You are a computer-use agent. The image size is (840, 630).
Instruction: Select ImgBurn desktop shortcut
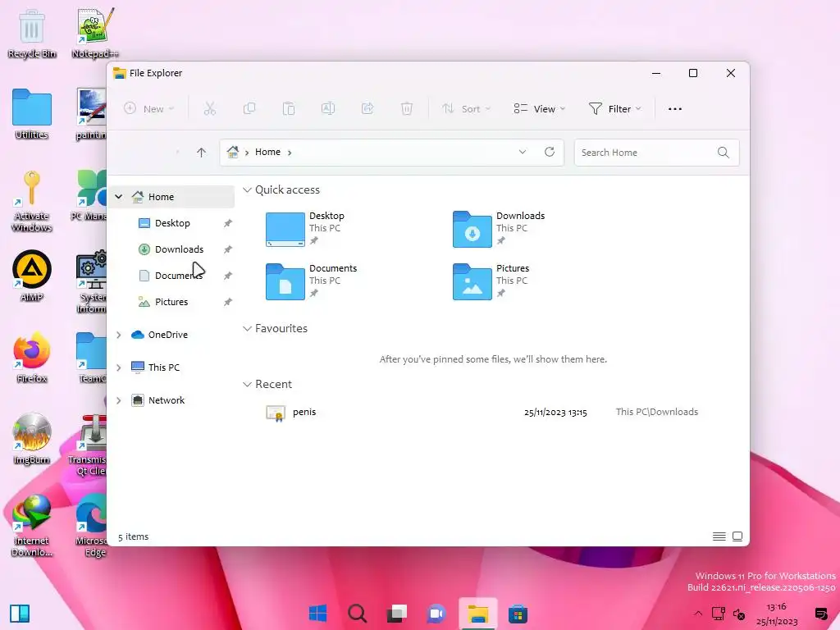[x=32, y=439]
